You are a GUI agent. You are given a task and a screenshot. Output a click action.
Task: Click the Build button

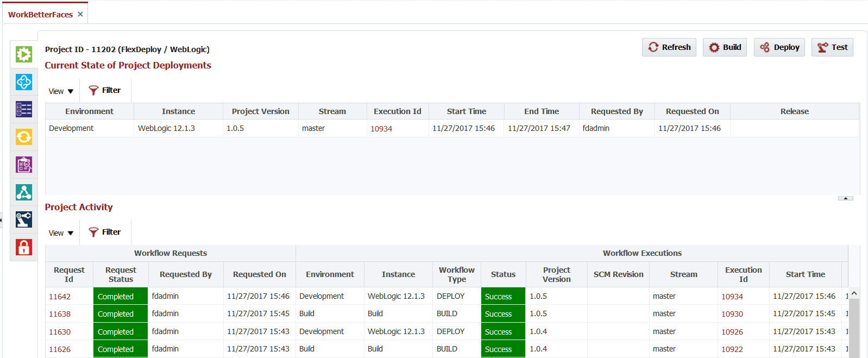click(725, 47)
